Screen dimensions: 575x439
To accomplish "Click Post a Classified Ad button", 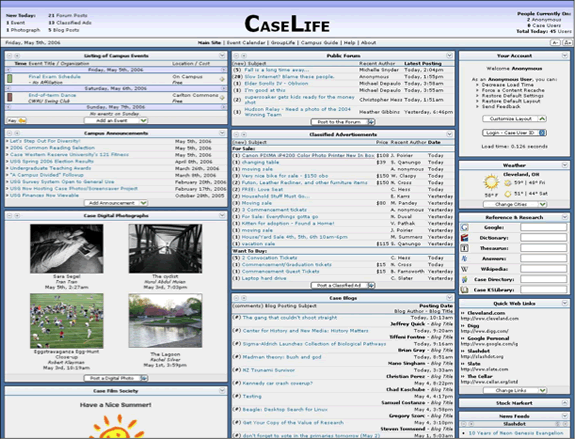I will click(x=343, y=285).
